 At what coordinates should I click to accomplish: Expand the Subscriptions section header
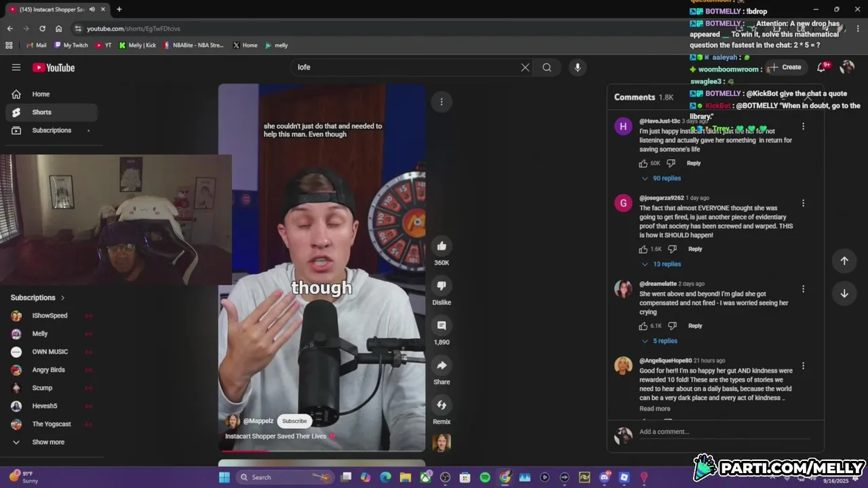pos(38,298)
